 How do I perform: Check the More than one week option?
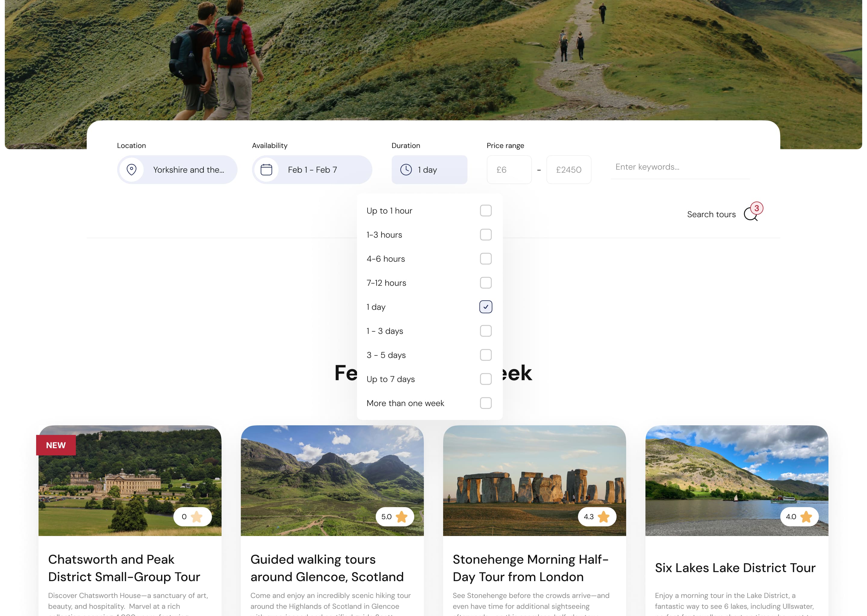coord(486,403)
